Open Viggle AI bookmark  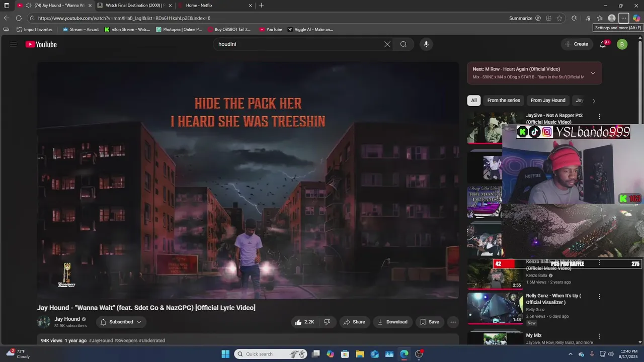(x=310, y=29)
